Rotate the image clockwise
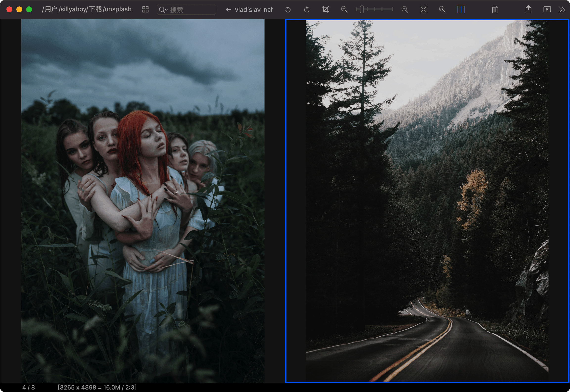 [307, 10]
